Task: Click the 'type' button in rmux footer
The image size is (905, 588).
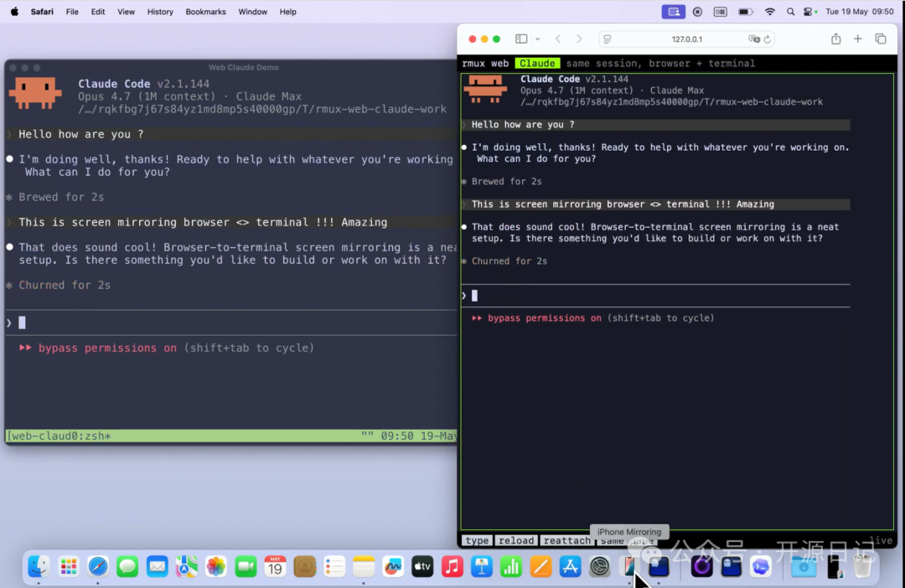Action: pos(477,541)
